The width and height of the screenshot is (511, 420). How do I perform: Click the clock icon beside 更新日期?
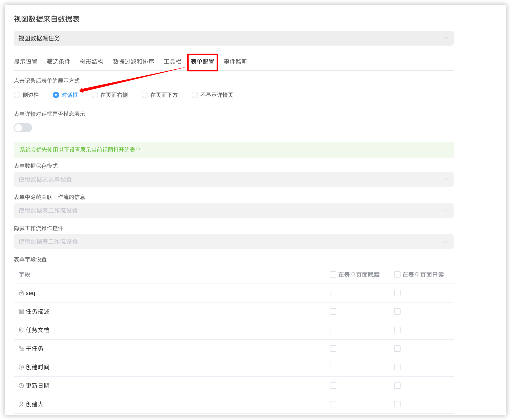click(21, 386)
